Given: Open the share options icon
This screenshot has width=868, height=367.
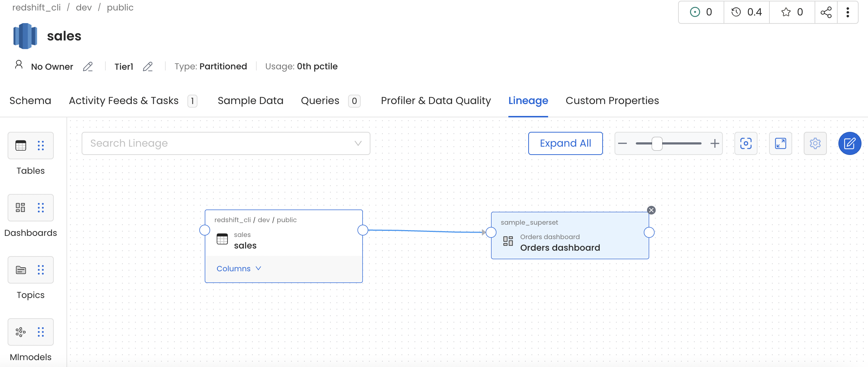Looking at the screenshot, I should coord(826,12).
